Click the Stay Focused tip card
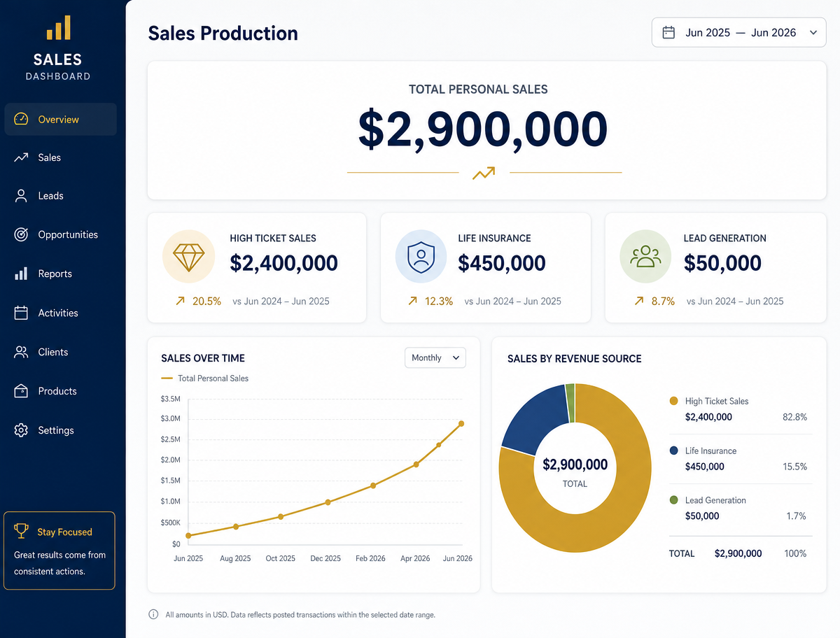Image resolution: width=840 pixels, height=638 pixels. (59, 551)
